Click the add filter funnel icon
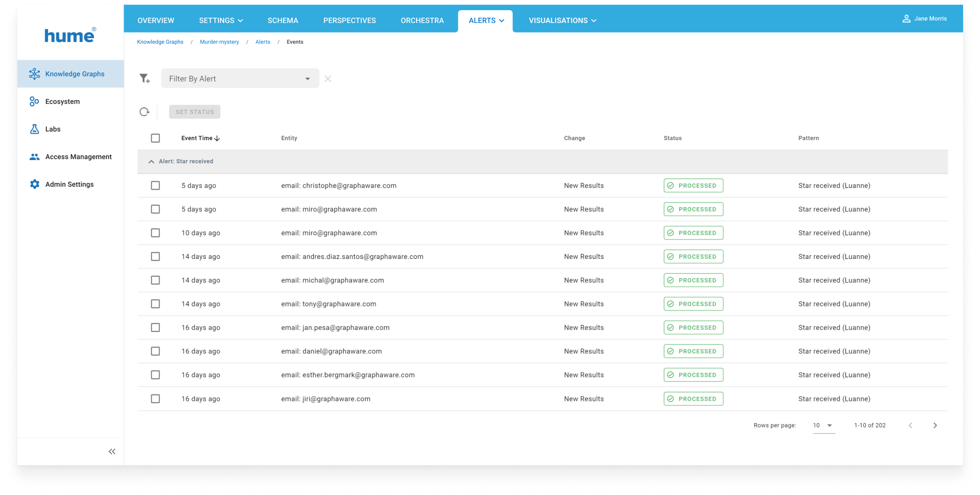The width and height of the screenshot is (980, 495). coord(145,79)
